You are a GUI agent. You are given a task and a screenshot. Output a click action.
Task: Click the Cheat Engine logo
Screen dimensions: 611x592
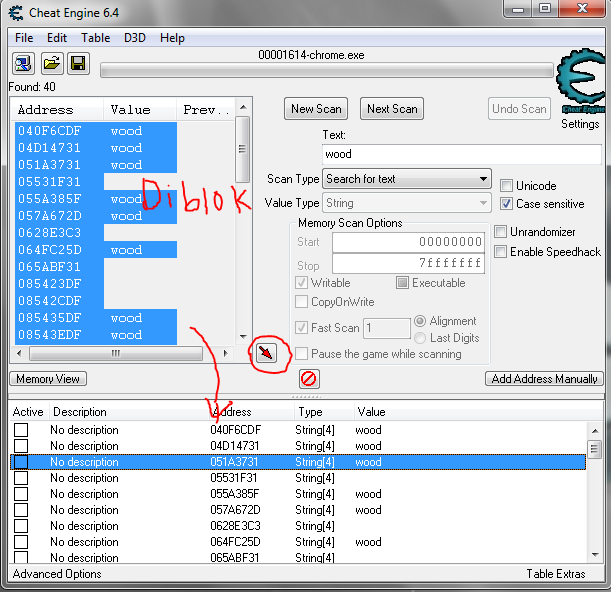pyautogui.click(x=581, y=81)
